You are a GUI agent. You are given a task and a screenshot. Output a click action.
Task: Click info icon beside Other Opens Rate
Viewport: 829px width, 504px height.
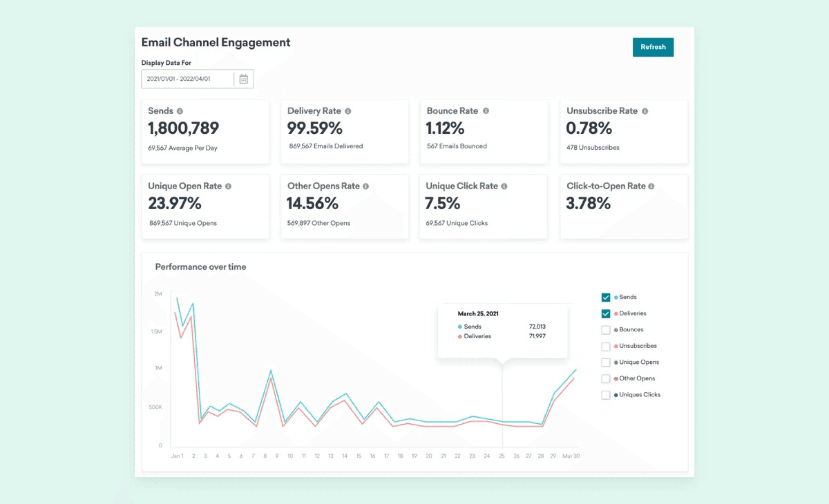pyautogui.click(x=366, y=186)
